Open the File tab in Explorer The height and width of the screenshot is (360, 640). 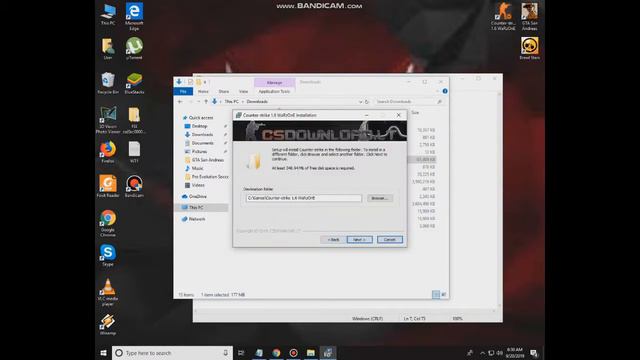pos(183,91)
